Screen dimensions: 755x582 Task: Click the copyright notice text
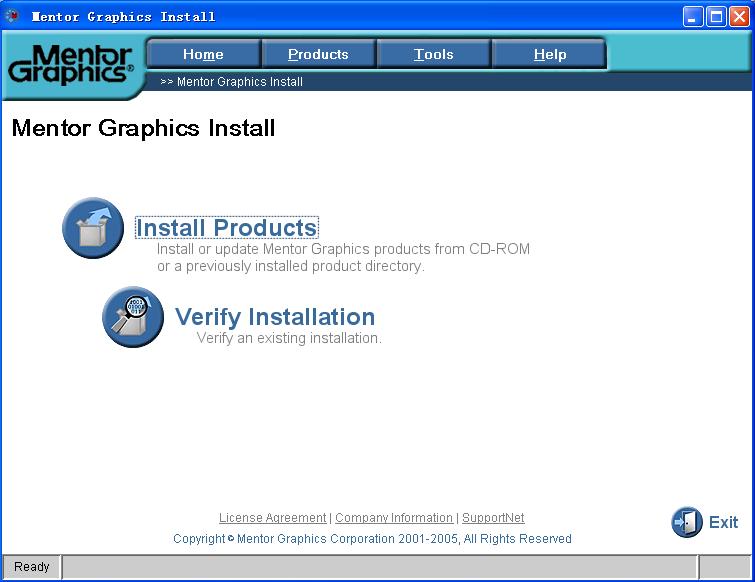372,538
